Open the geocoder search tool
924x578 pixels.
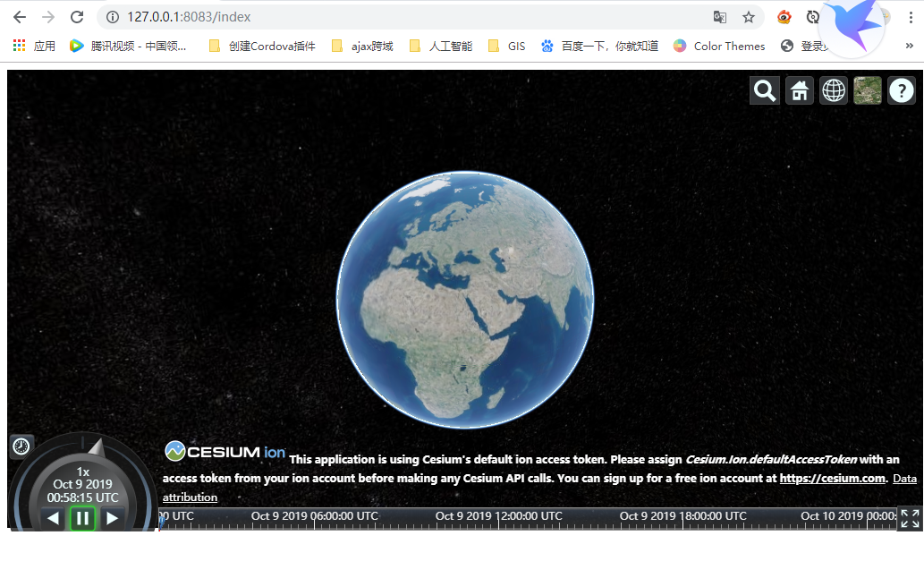pyautogui.click(x=764, y=90)
